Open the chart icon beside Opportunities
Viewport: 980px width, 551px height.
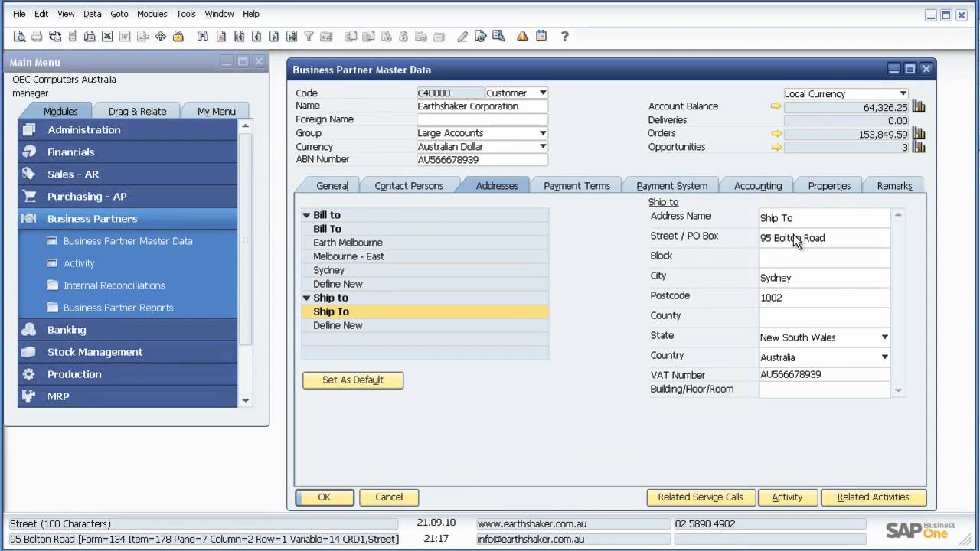tap(919, 147)
